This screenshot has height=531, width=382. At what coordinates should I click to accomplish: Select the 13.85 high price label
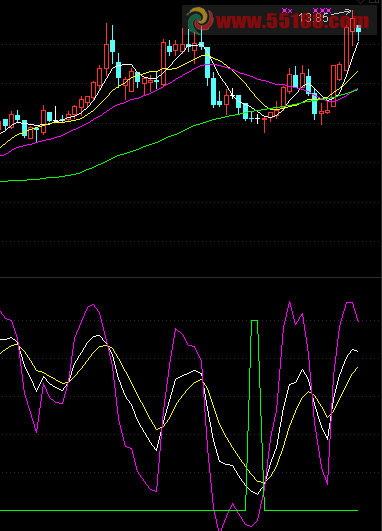(314, 18)
